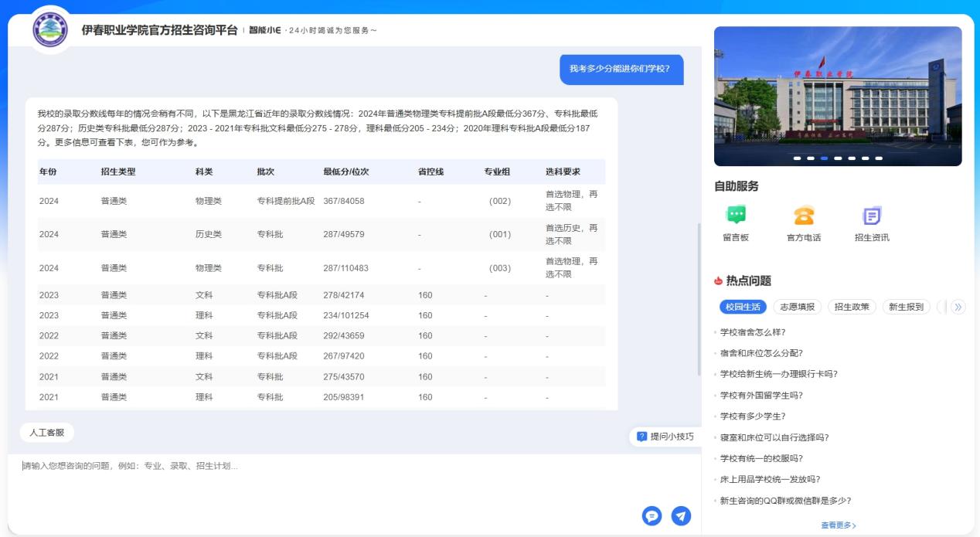
Task: Open question 学校宿舍怎么样？
Action: [x=753, y=332]
